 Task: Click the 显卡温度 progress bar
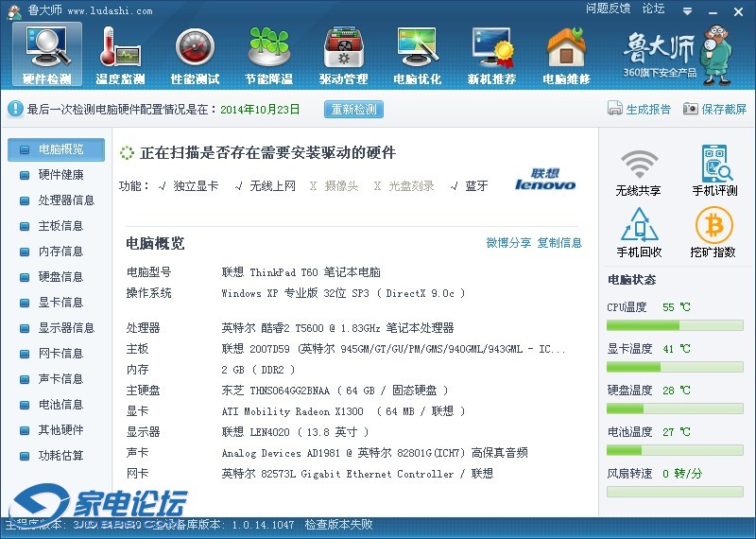tap(675, 367)
